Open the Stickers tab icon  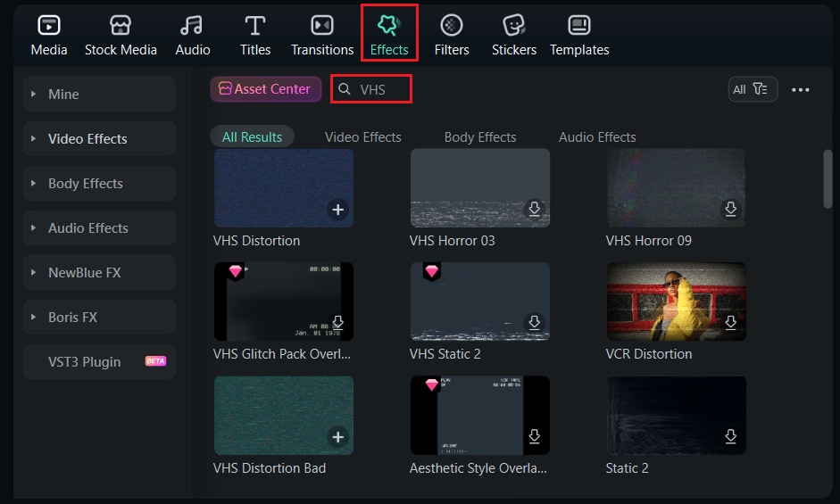click(514, 25)
